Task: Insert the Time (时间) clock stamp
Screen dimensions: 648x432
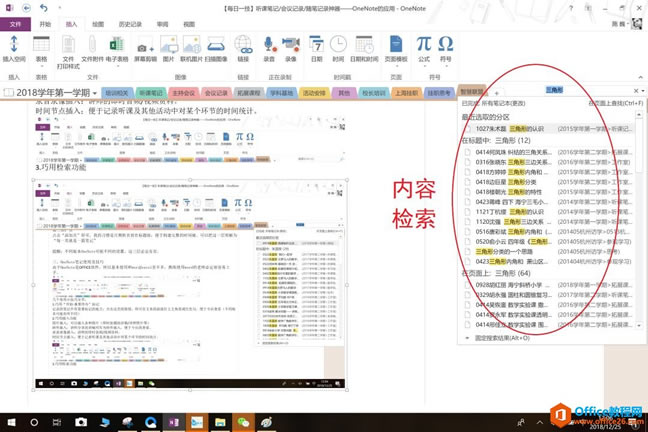Action: pyautogui.click(x=338, y=49)
